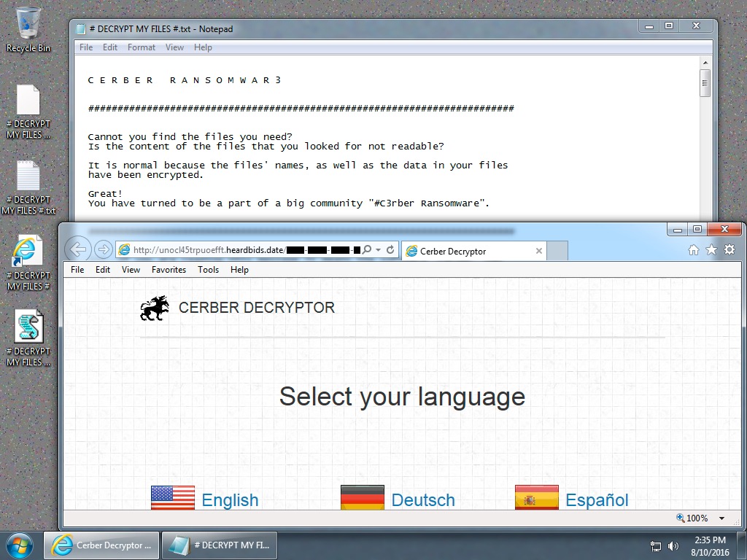
Task: Choose the Deutsch language link
Action: coord(422,499)
